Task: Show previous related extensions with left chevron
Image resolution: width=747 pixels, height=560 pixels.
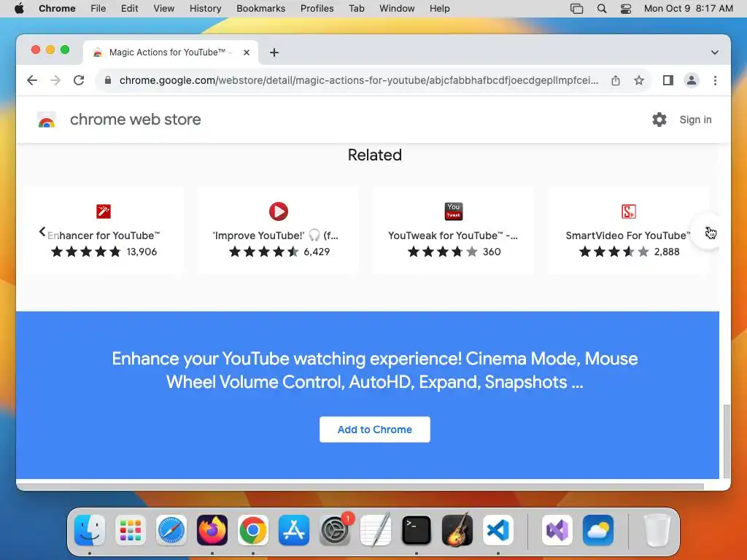Action: 42,232
